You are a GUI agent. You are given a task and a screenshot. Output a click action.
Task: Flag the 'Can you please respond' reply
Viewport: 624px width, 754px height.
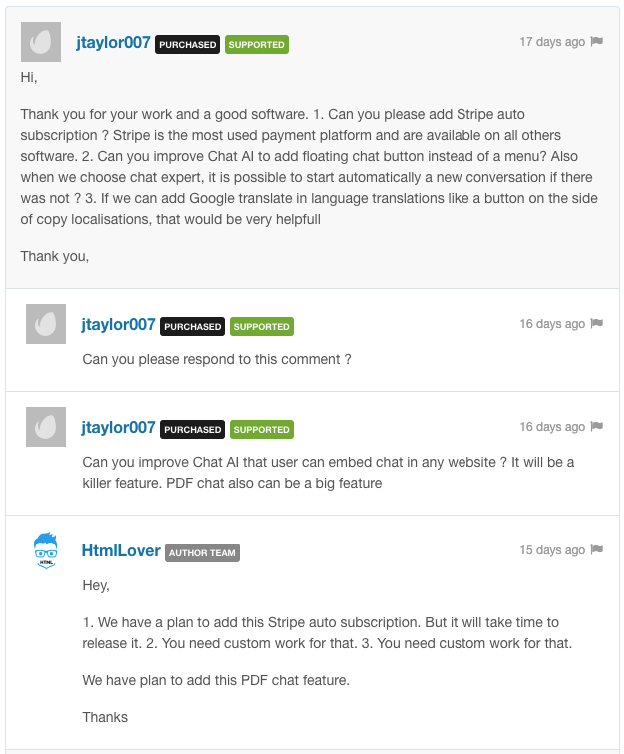tap(597, 324)
